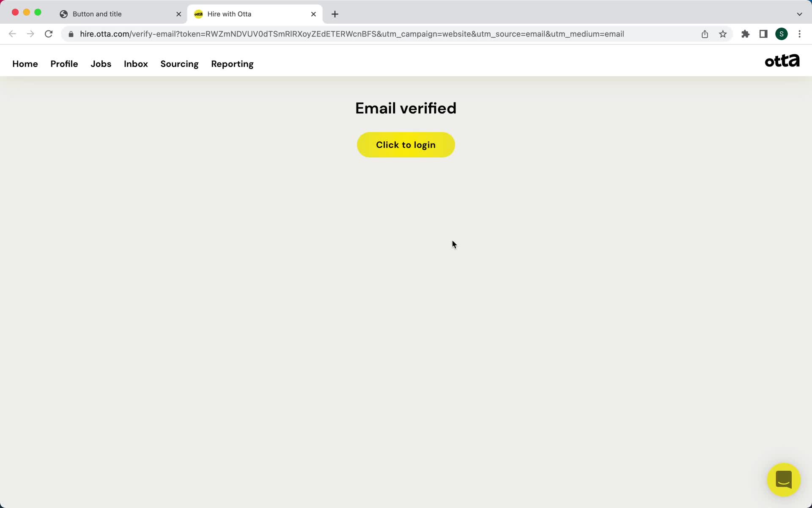Image resolution: width=812 pixels, height=508 pixels.
Task: Open the Home navigation menu item
Action: tap(25, 64)
